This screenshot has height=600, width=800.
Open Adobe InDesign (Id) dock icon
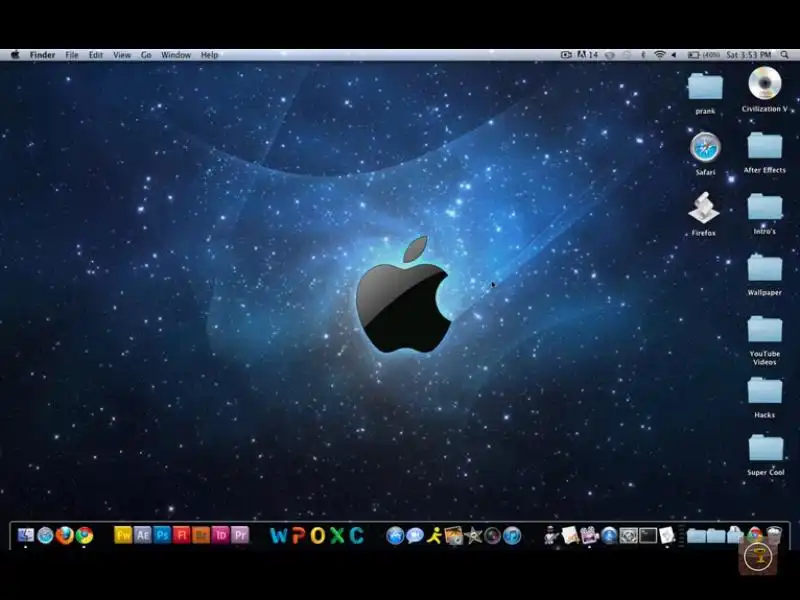point(220,535)
